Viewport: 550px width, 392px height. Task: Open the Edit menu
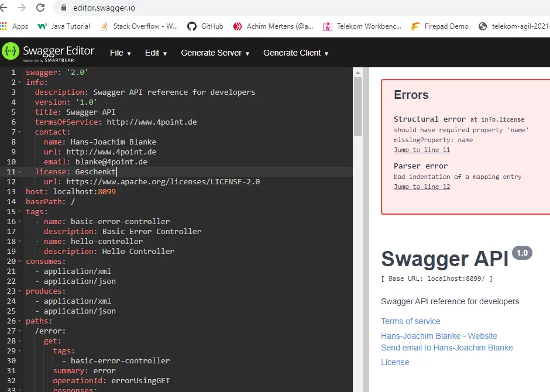point(156,53)
